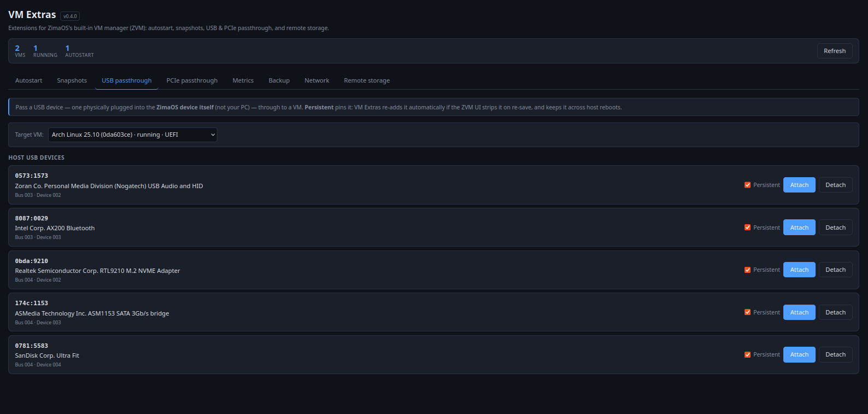Click the Zoran Co. Personal Media Division device name
This screenshot has width=868, height=414.
109,186
